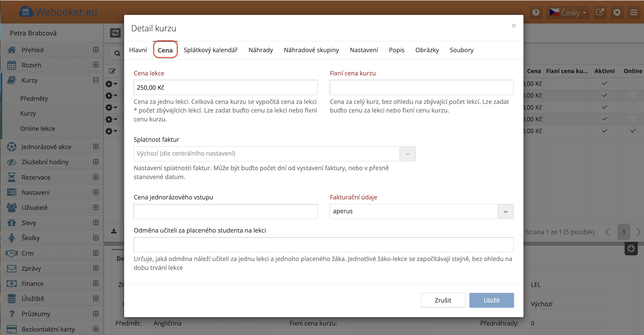Open the Fakturační údaje dropdown arrow
644x335 pixels.
(x=505, y=211)
